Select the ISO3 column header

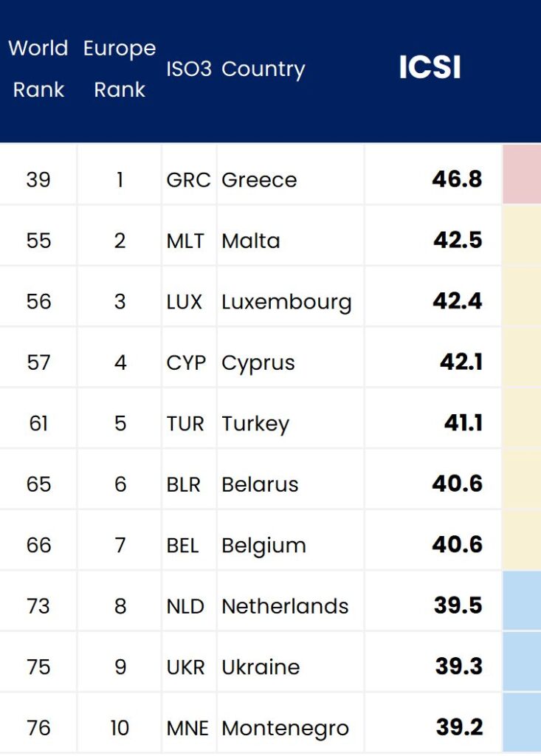pyautogui.click(x=189, y=69)
